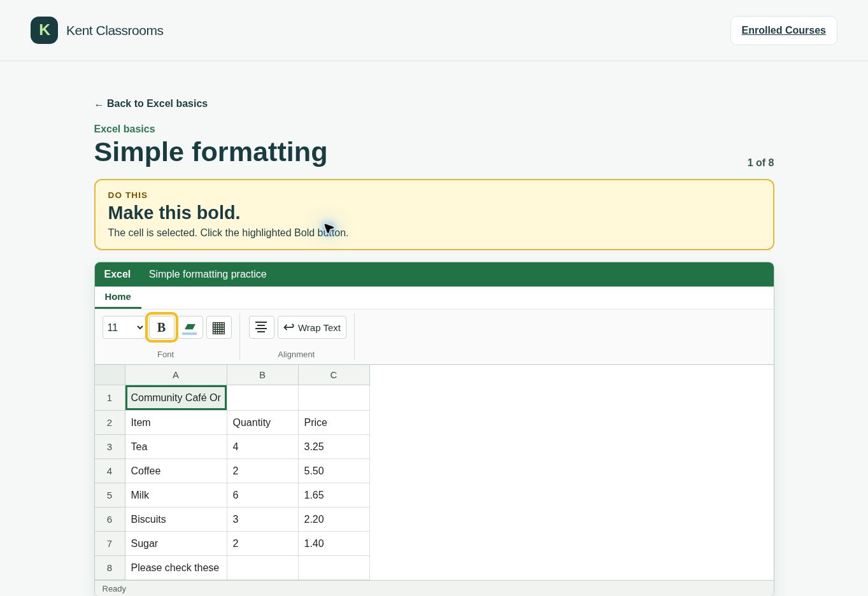
Task: Select column A header
Action: (x=176, y=375)
